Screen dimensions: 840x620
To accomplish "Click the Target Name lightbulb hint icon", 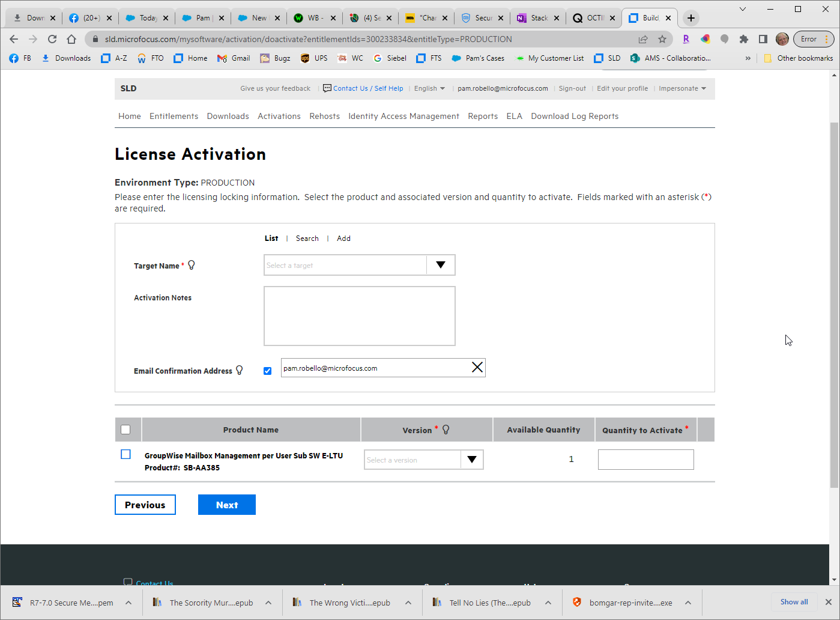I will point(192,265).
